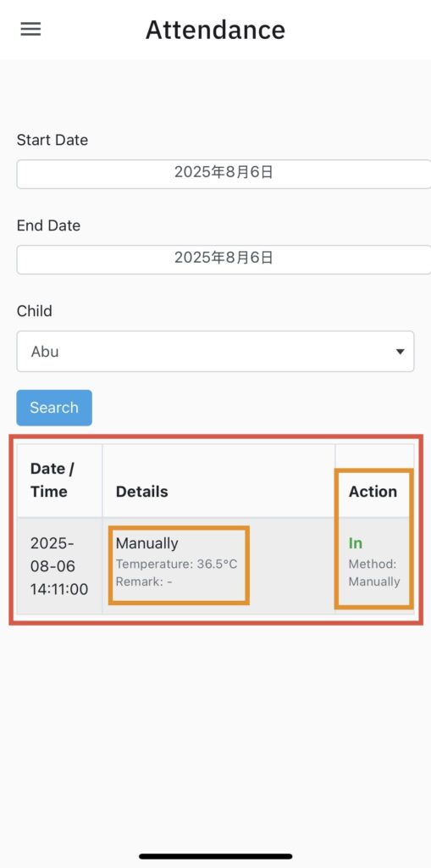This screenshot has width=431, height=868.
Task: Select the Date / Time column header
Action: pyautogui.click(x=52, y=480)
